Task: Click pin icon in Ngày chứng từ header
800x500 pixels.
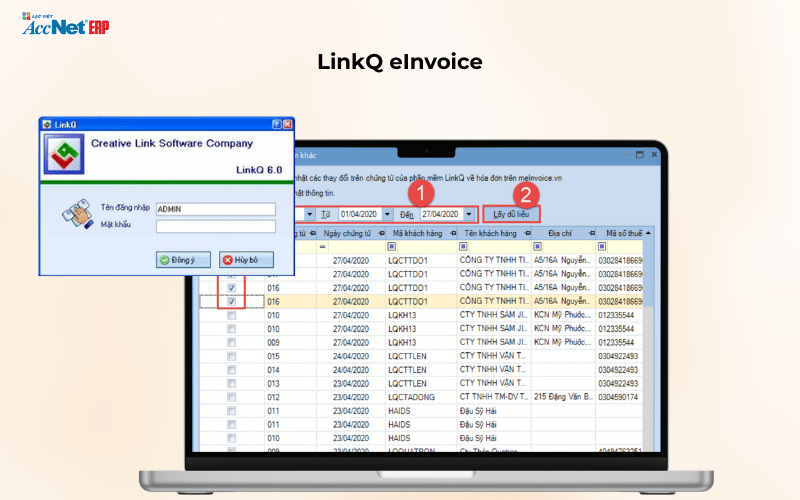Action: (x=381, y=233)
